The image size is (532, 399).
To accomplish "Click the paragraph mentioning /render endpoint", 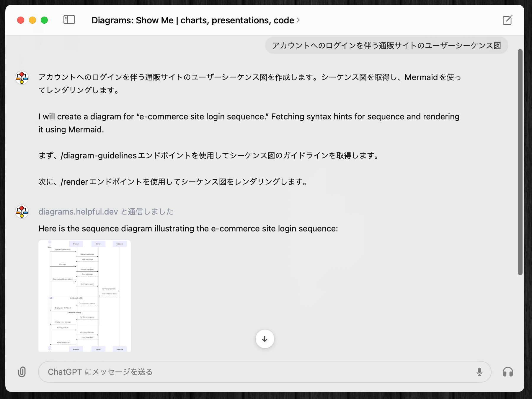I will [173, 182].
